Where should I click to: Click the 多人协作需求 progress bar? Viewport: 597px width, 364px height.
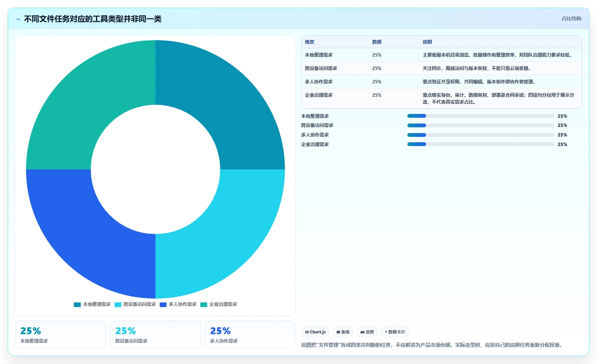pos(481,135)
